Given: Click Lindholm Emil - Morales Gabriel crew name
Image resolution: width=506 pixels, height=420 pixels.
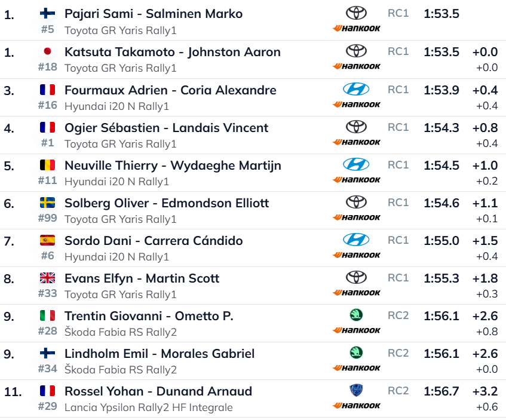Looking at the screenshot, I should (x=160, y=354).
